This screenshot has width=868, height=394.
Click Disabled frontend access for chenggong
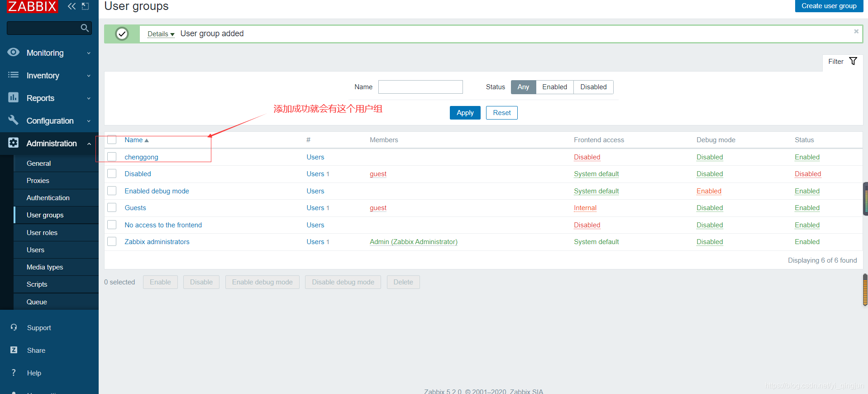(587, 157)
